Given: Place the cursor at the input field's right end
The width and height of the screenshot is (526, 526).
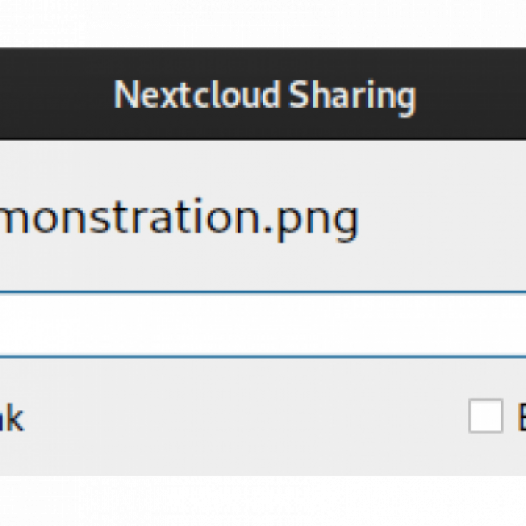Looking at the screenshot, I should coord(522,324).
